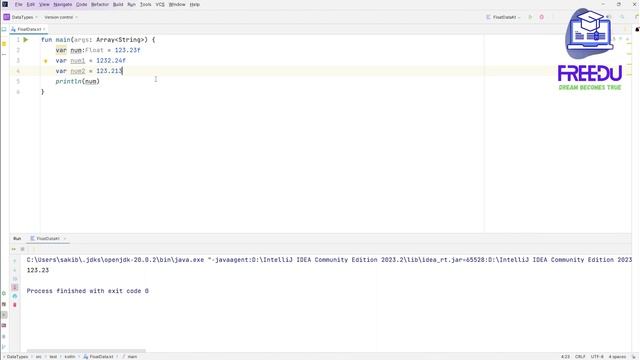Open the FloatDataKt run configuration dropdown

[504, 17]
